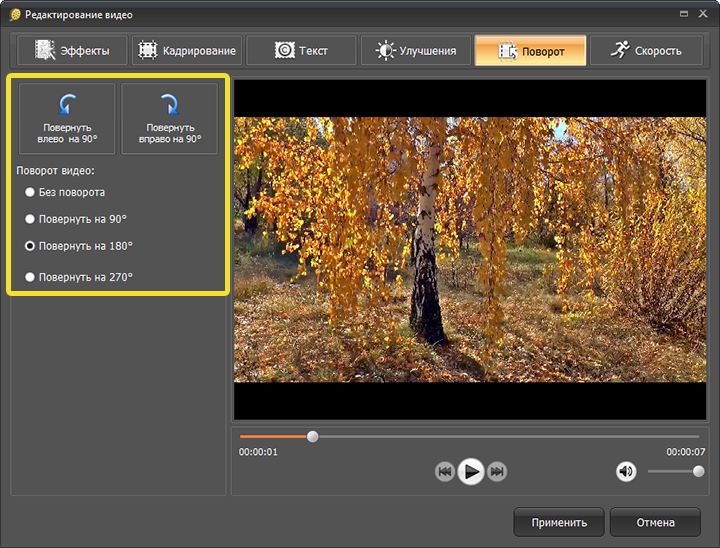Open the Эффекты tab

70,51
